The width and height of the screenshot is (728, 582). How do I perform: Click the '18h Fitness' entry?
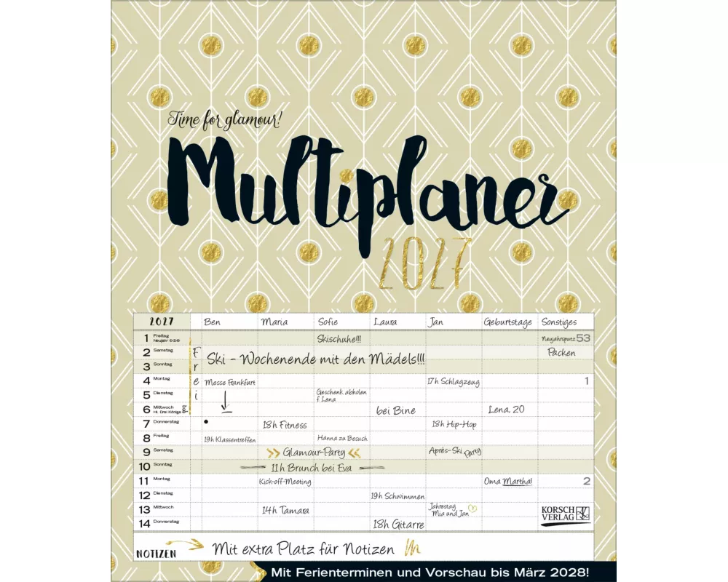pyautogui.click(x=285, y=425)
